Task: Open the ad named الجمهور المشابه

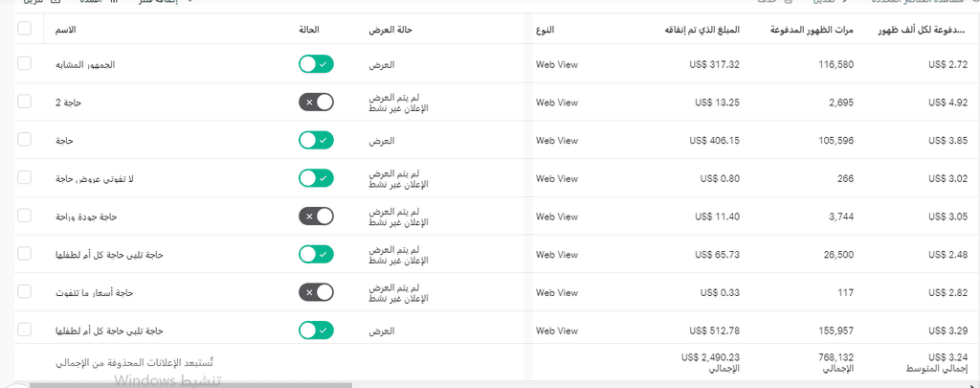Action: pyautogui.click(x=86, y=64)
